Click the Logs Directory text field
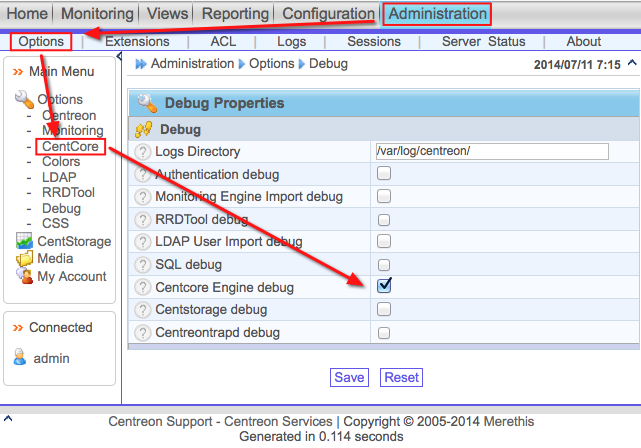This screenshot has width=641, height=448. [491, 151]
